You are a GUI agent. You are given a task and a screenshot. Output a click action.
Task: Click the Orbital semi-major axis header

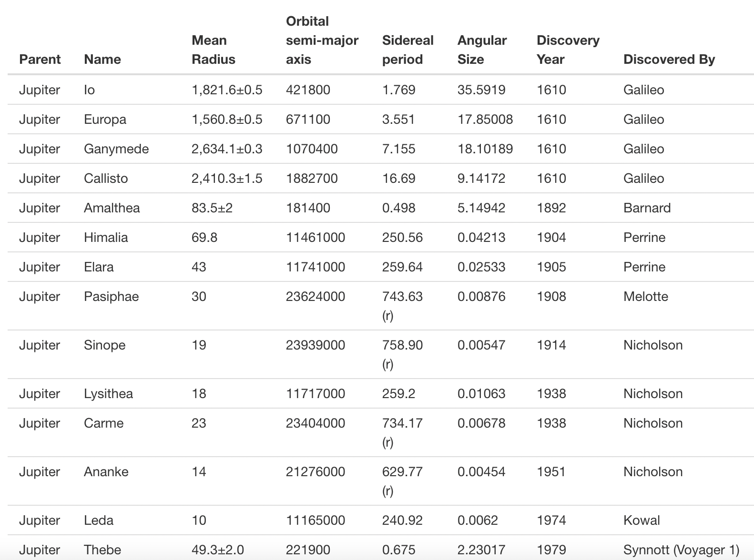[x=322, y=40]
